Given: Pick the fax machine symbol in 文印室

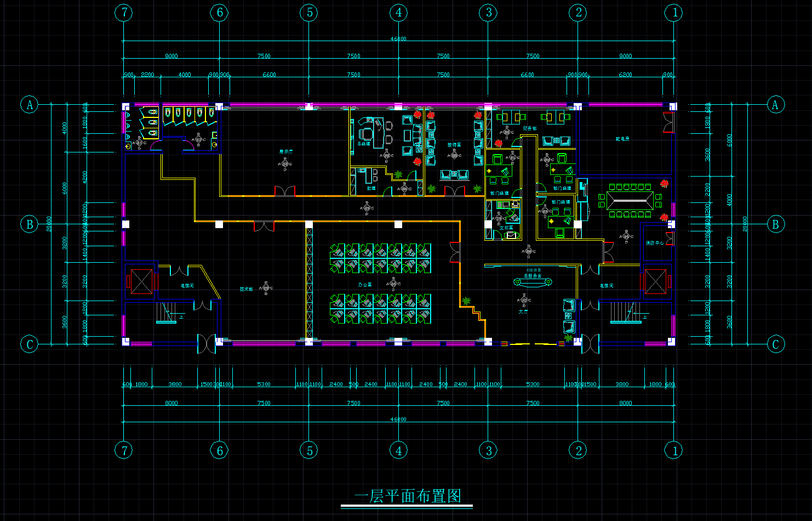Looking at the screenshot, I should tap(511, 235).
